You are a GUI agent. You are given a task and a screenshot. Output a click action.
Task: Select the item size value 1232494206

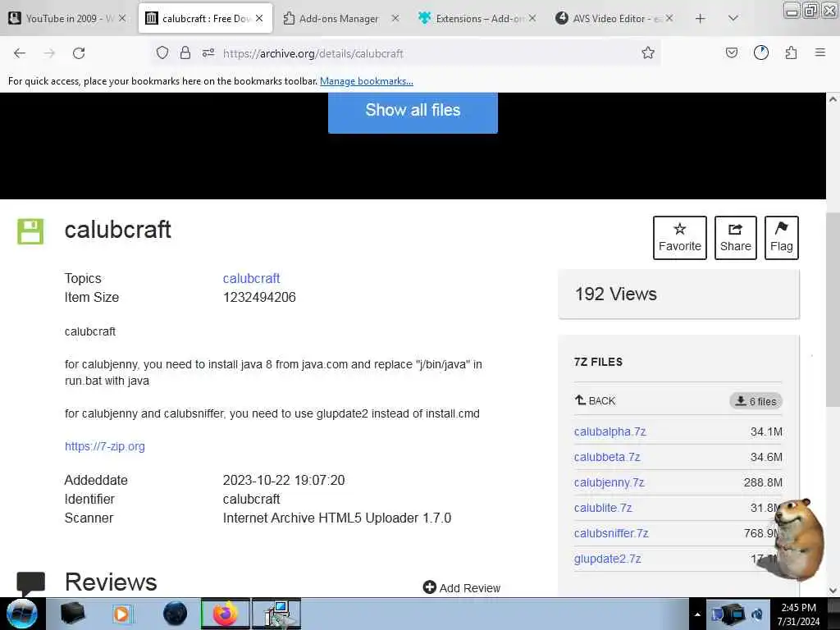coord(259,297)
